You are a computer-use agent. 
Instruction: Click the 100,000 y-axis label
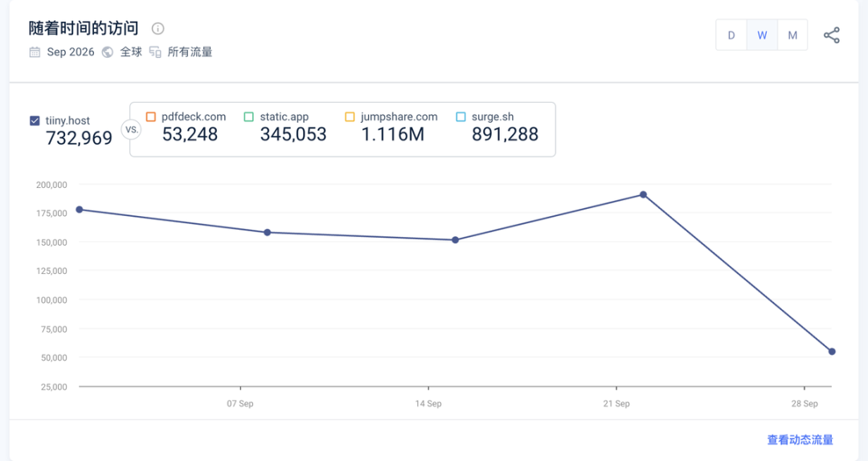pos(51,300)
